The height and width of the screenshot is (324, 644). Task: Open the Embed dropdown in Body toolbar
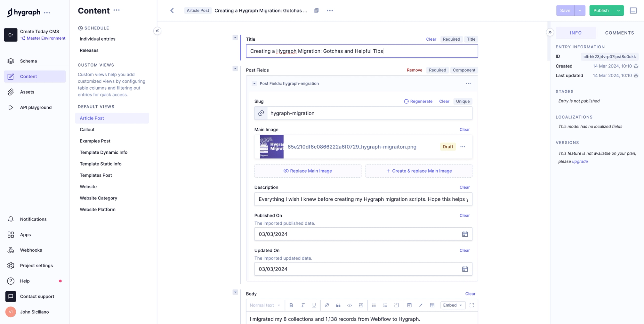tap(452, 305)
